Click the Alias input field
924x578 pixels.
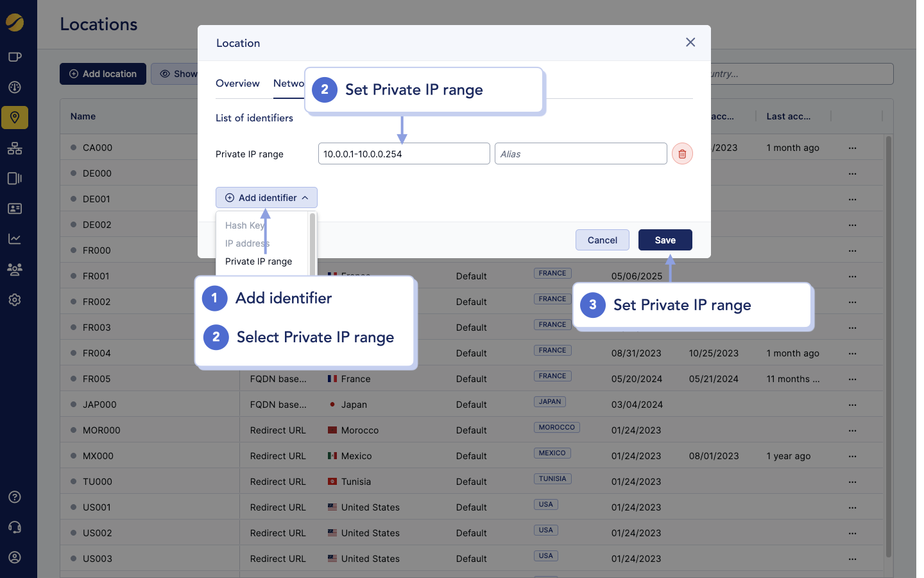pyautogui.click(x=581, y=154)
